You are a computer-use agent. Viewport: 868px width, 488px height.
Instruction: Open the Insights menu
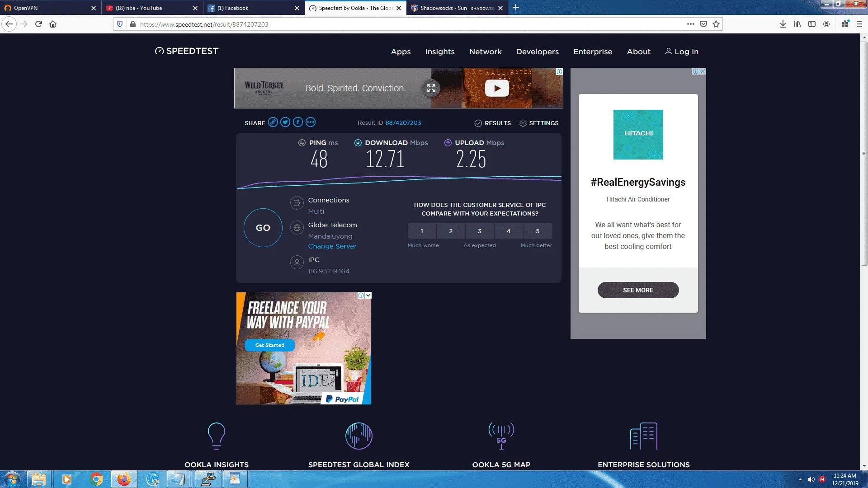[440, 52]
